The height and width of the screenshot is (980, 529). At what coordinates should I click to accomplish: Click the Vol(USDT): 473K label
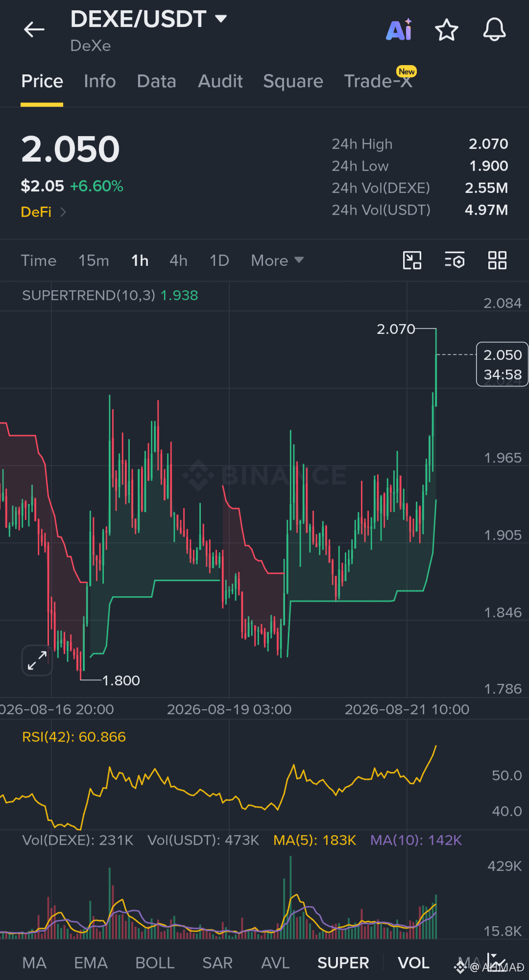click(x=203, y=840)
